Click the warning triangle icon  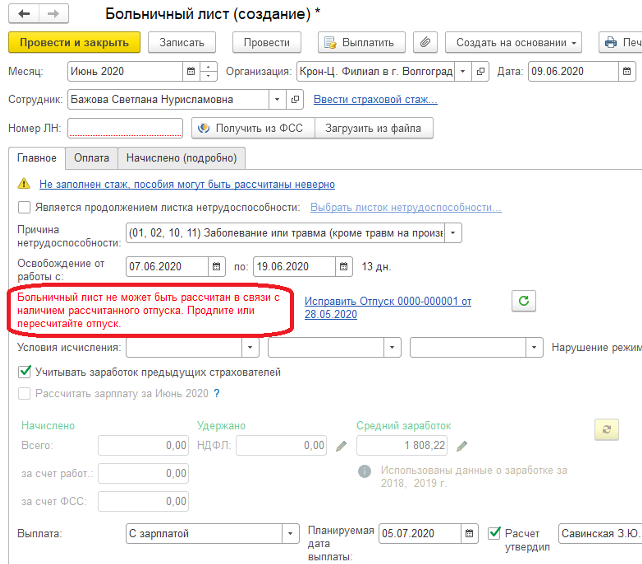[x=24, y=183]
